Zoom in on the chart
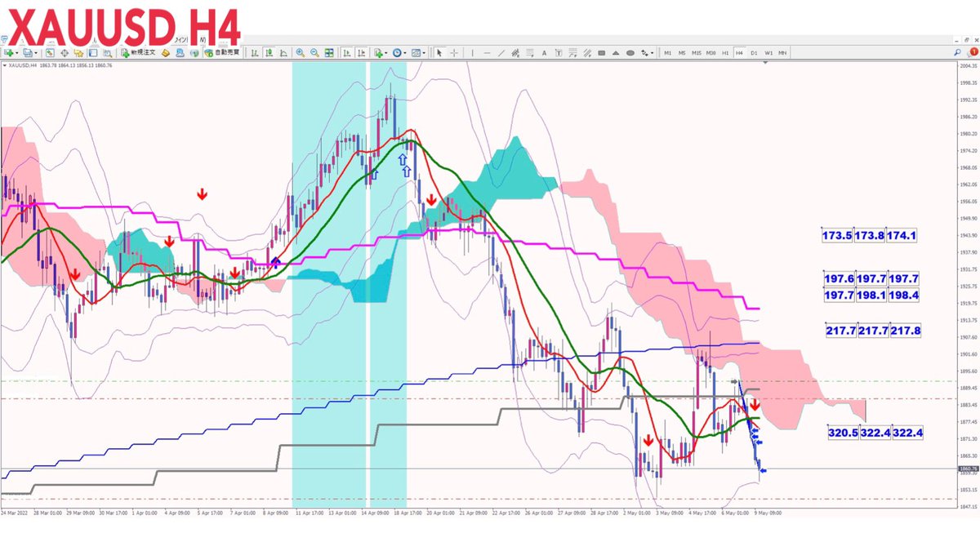The image size is (980, 551). click(x=301, y=53)
